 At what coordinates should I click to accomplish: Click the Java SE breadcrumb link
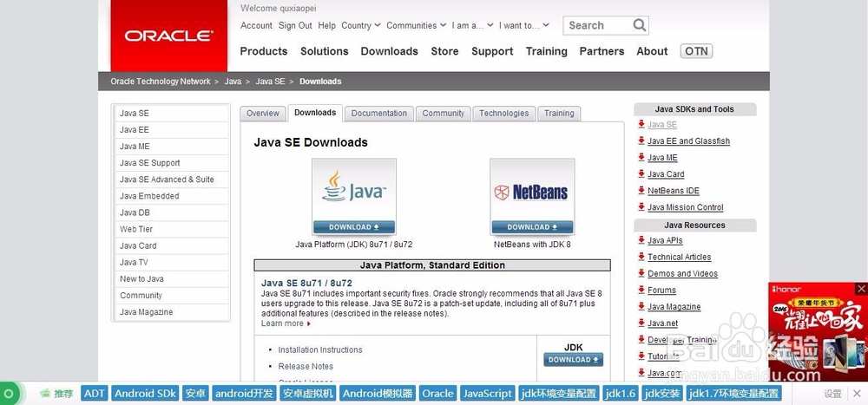(x=270, y=82)
